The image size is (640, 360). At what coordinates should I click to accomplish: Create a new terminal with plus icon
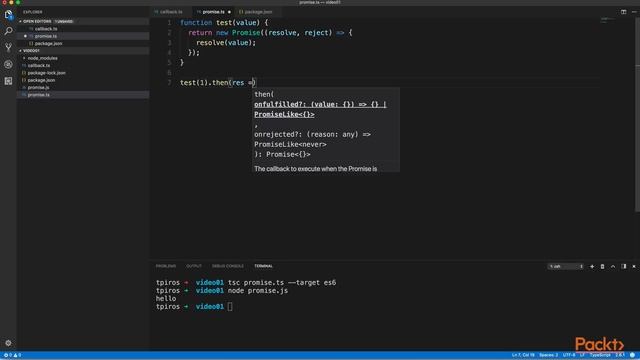point(592,267)
